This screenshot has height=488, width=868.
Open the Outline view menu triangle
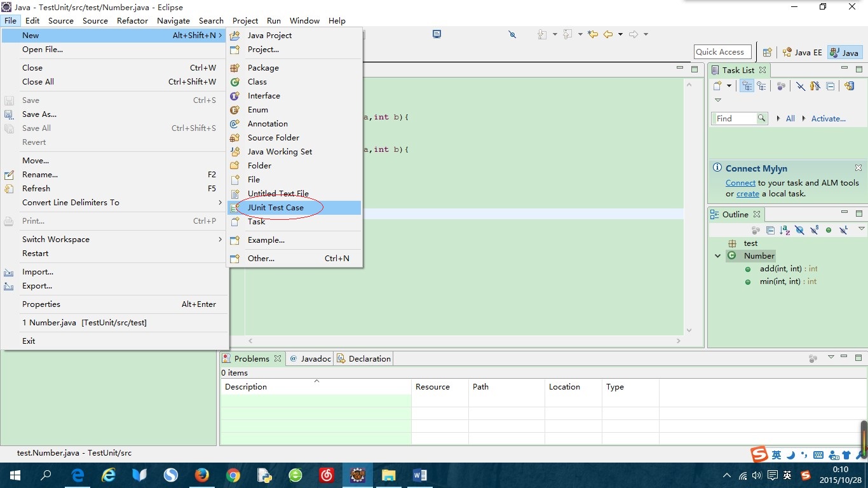[x=861, y=229]
